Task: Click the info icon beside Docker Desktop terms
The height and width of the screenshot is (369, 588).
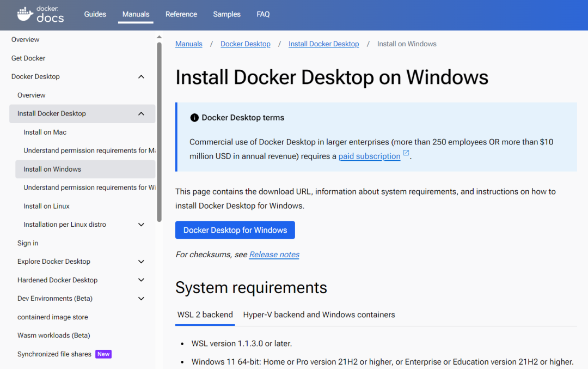Action: point(194,118)
